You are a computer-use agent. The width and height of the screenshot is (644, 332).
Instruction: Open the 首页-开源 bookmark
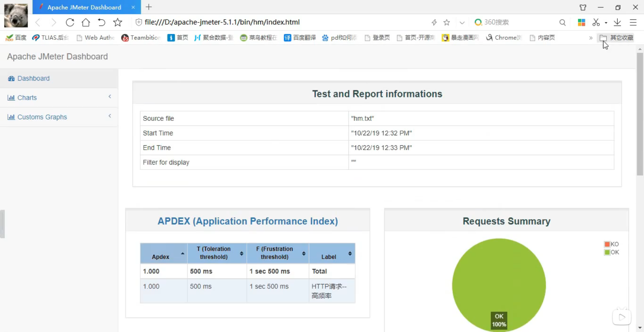click(x=416, y=38)
